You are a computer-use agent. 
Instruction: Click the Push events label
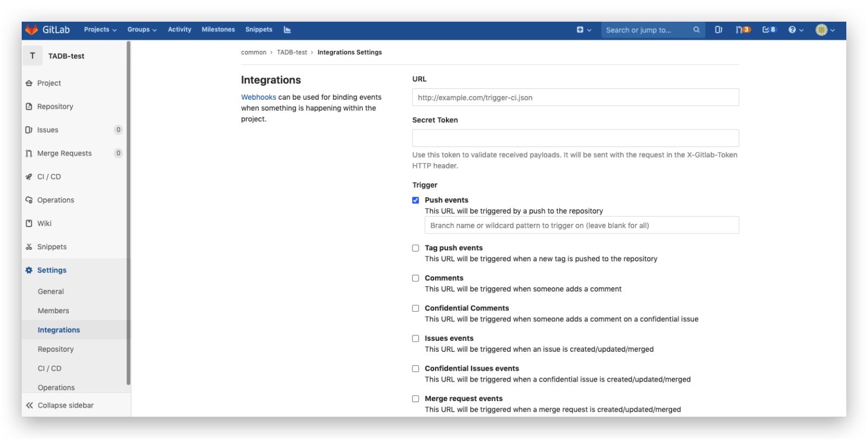(x=446, y=200)
